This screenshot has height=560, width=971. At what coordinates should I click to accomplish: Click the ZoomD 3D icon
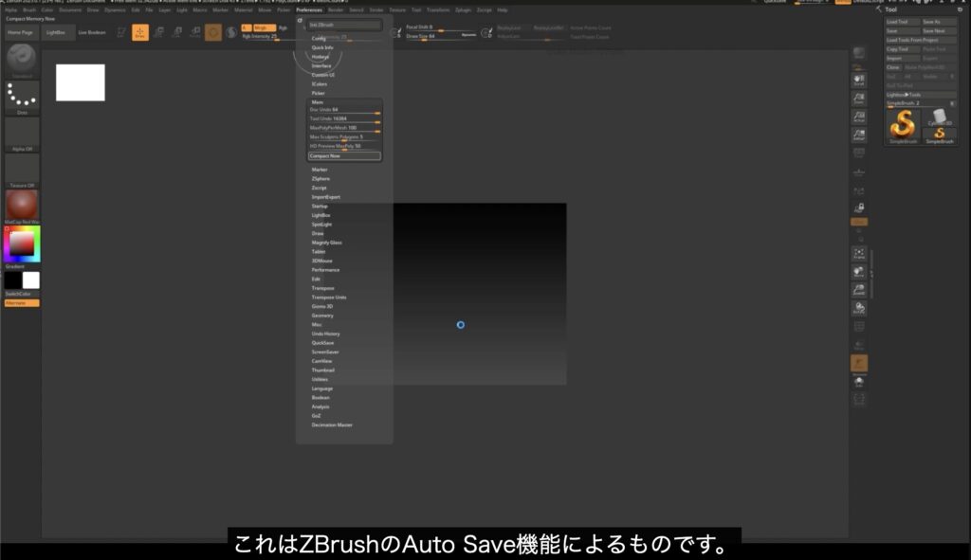click(x=859, y=290)
